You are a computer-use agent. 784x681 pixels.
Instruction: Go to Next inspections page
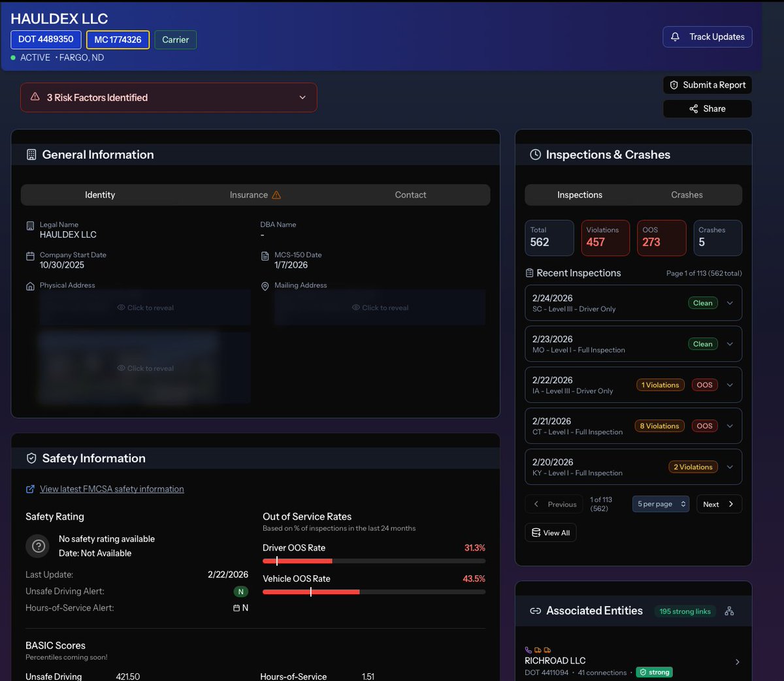click(x=719, y=504)
